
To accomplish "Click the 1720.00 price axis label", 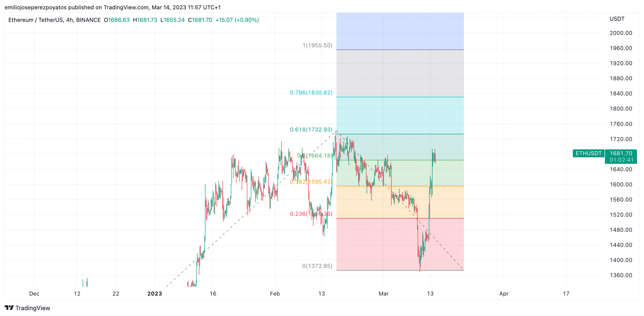I will 621,139.
